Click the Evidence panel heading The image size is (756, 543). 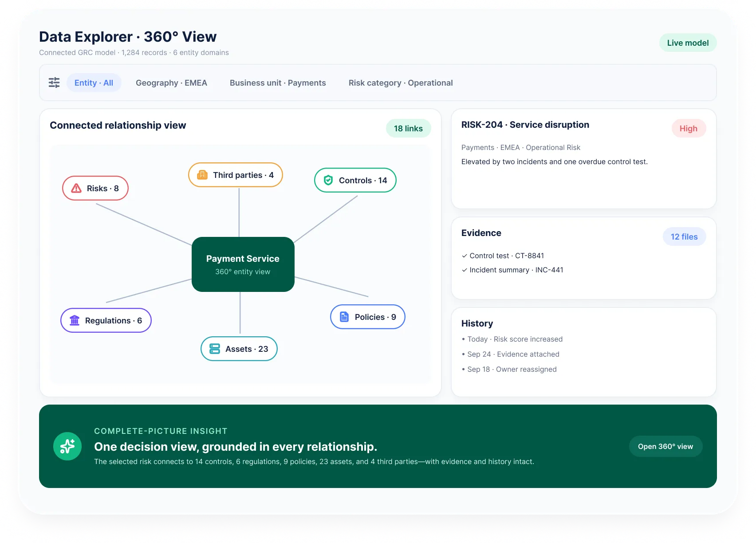pos(481,233)
